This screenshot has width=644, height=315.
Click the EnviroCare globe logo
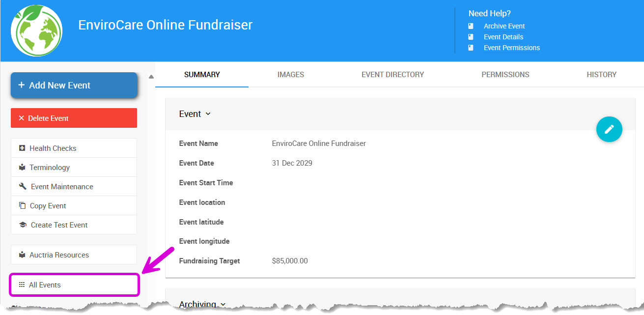coord(36,30)
